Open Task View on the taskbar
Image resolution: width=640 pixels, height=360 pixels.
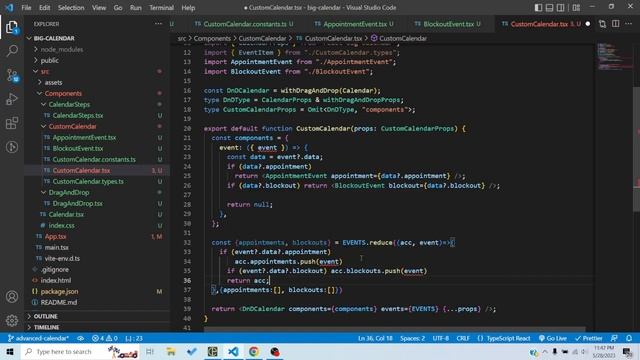150,351
